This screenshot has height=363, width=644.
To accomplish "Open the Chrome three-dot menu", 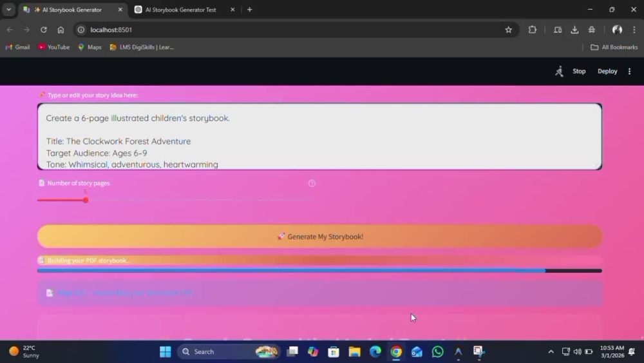I will (634, 30).
